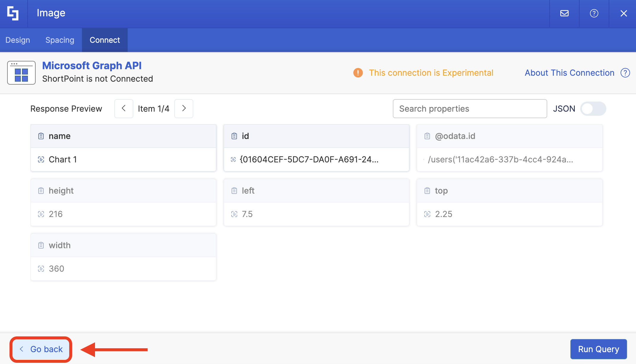Click the @odata.id property header
The height and width of the screenshot is (364, 636).
click(x=510, y=136)
